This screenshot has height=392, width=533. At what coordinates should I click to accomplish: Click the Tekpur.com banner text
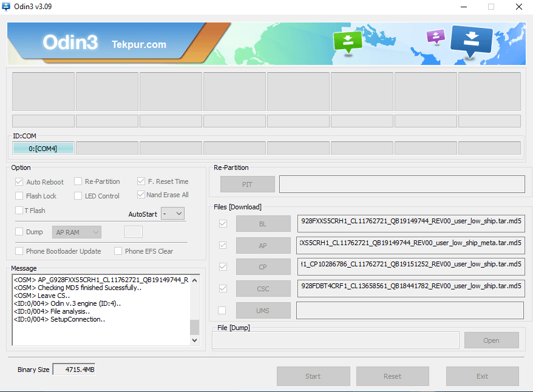[139, 44]
